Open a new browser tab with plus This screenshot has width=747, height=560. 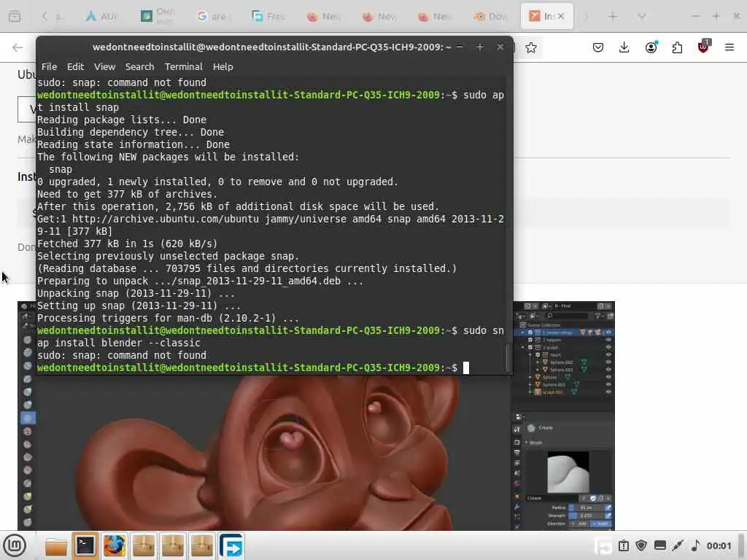tap(613, 17)
